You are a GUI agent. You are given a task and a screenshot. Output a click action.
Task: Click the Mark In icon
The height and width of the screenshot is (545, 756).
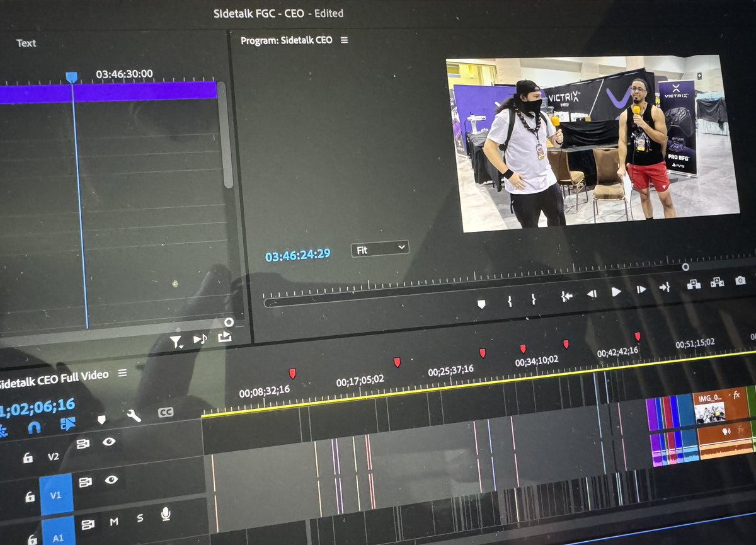[509, 302]
